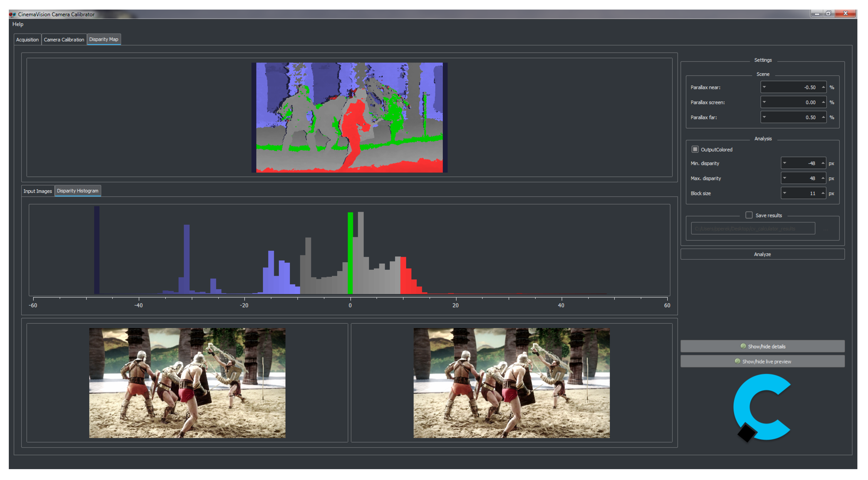Toggle Show/hide live preview
The image size is (868, 480).
pyautogui.click(x=762, y=361)
